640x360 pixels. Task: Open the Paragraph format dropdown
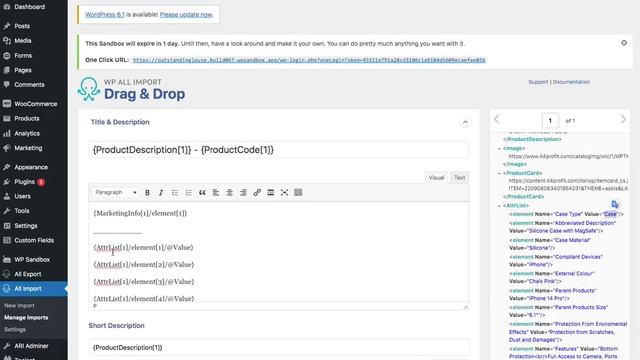pos(116,192)
